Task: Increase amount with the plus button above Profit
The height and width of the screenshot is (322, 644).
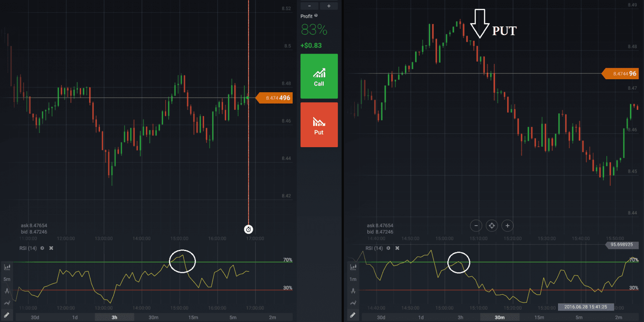Action: click(x=329, y=6)
